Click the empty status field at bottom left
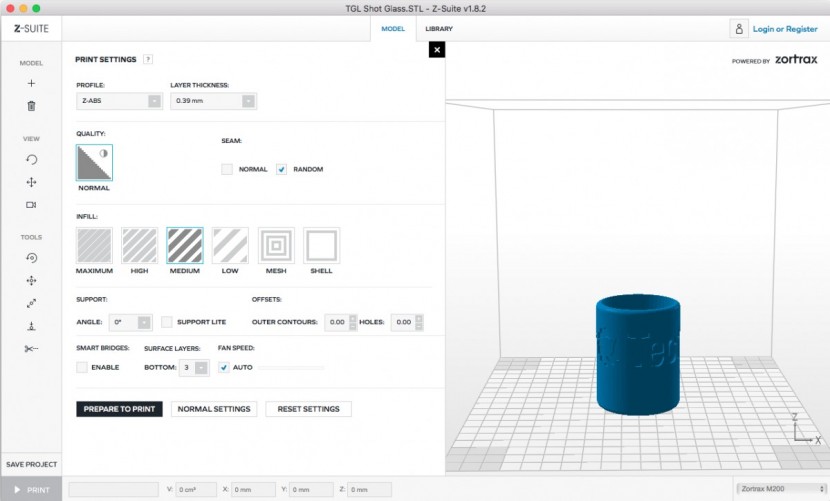The image size is (830, 501). pyautogui.click(x=113, y=490)
